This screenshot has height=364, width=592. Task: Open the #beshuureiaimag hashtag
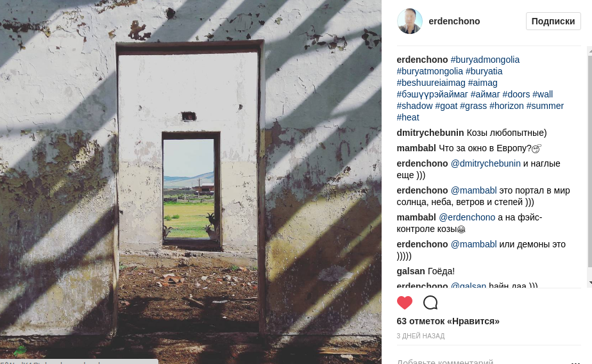(x=431, y=83)
